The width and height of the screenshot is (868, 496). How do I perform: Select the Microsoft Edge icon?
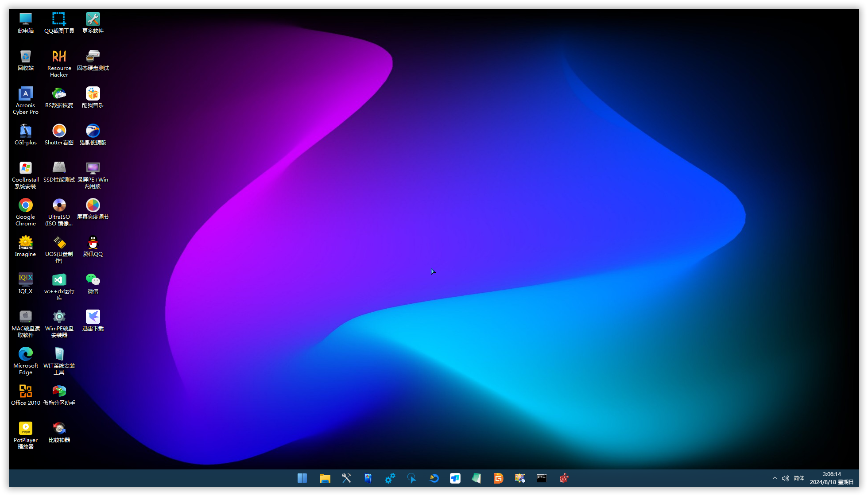tap(26, 361)
